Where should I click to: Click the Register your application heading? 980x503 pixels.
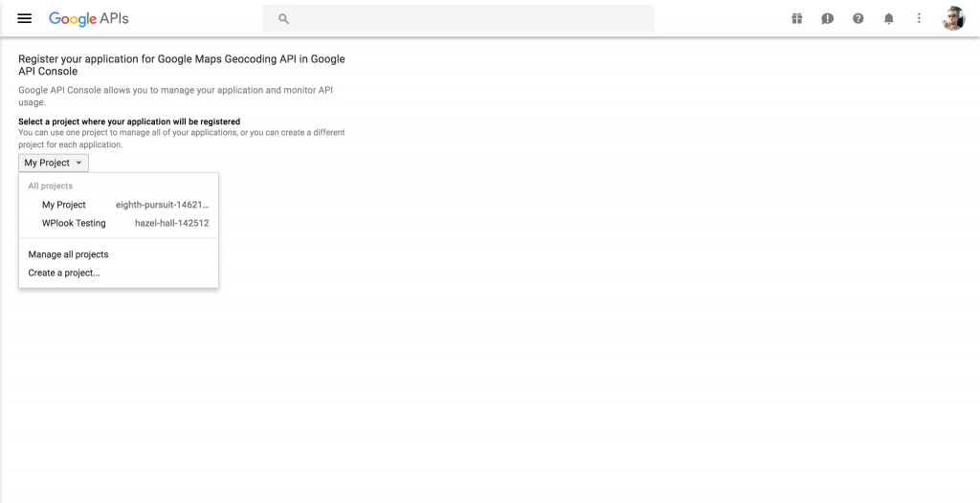181,65
